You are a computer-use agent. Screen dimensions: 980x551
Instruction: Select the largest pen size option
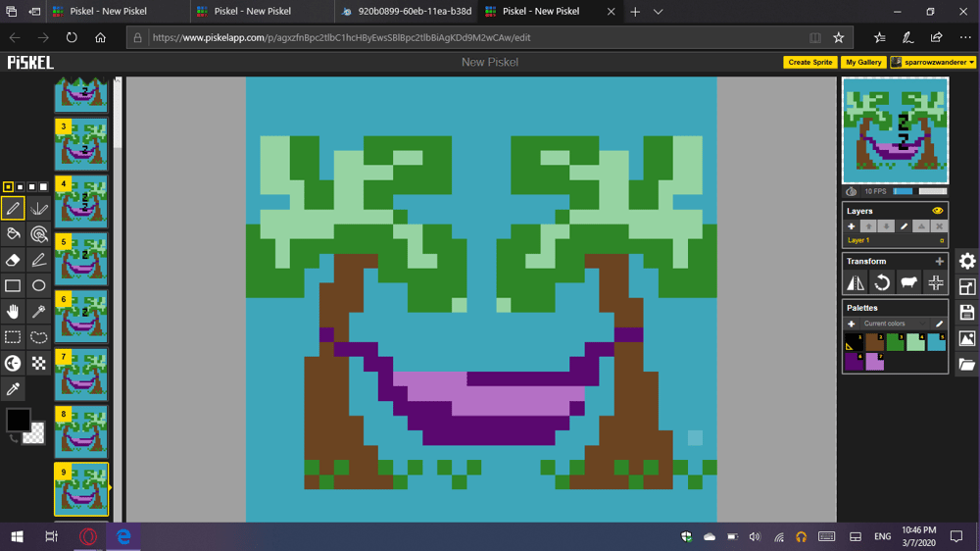[x=44, y=187]
